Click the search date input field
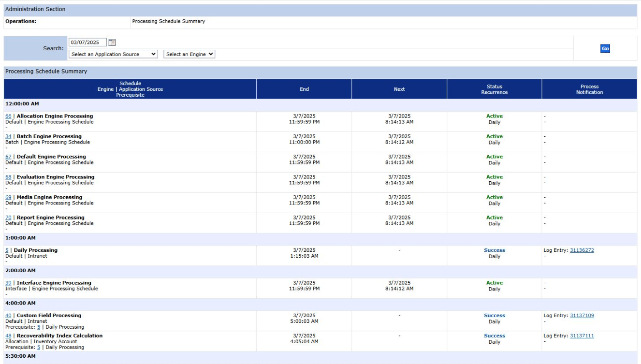This screenshot has height=364, width=641. click(x=87, y=43)
